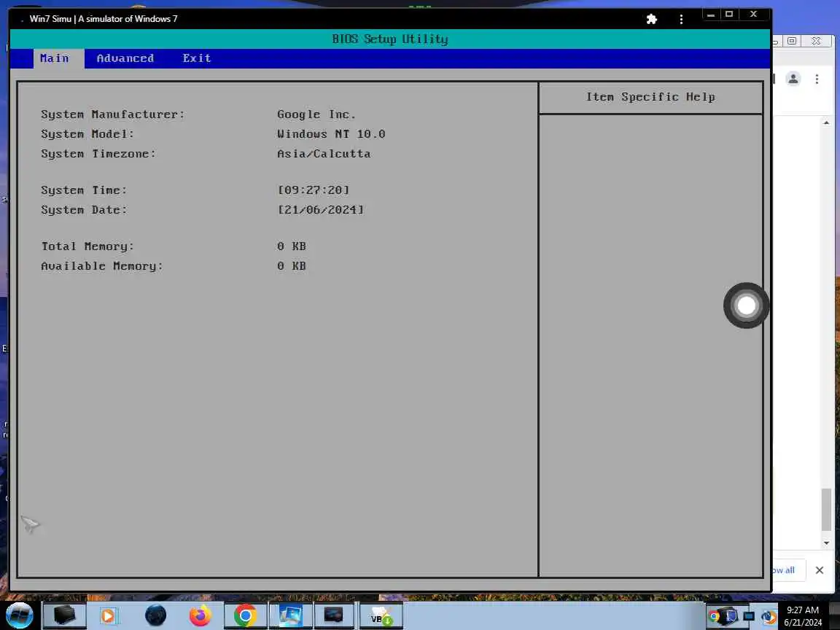
Task: Edit the System Date value [21/06/2024]
Action: click(320, 210)
